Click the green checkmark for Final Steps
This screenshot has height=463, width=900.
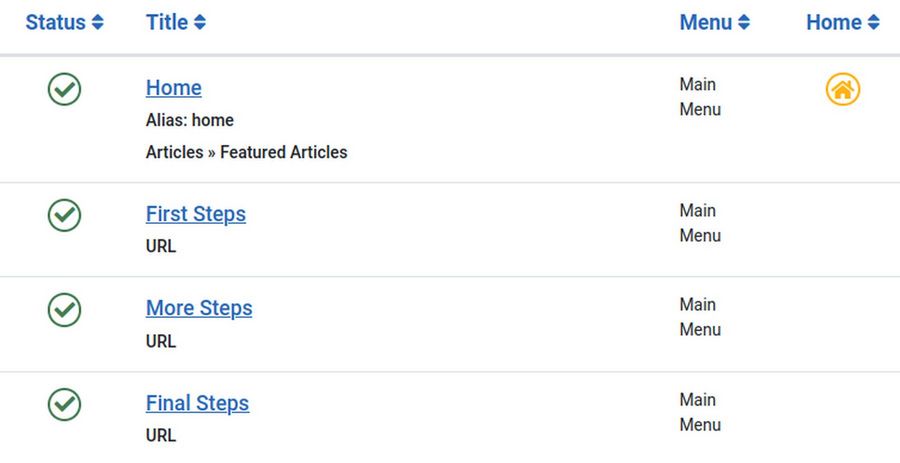click(x=64, y=404)
